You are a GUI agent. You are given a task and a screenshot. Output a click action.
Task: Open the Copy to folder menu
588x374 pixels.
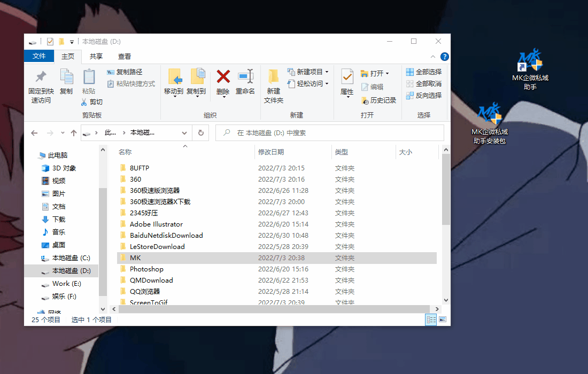coord(196,83)
